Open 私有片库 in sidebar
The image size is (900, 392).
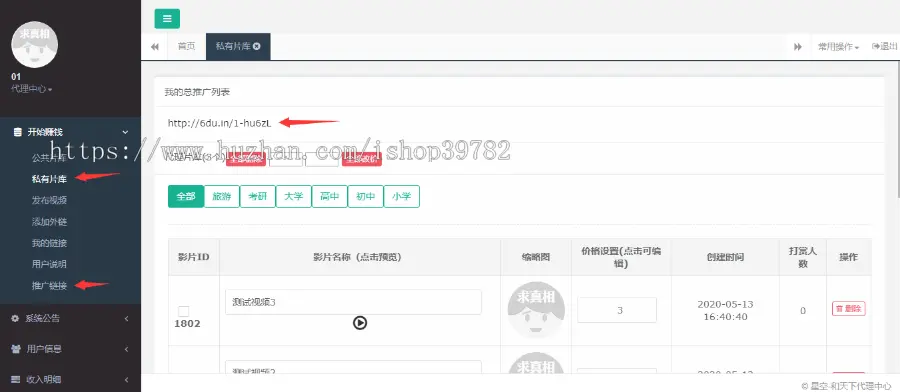[49, 179]
